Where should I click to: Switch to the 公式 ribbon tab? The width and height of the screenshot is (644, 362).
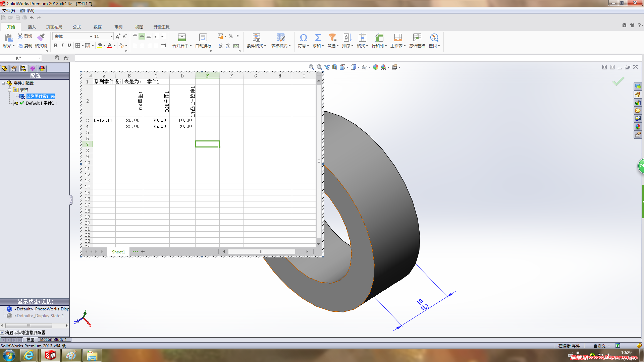click(77, 27)
